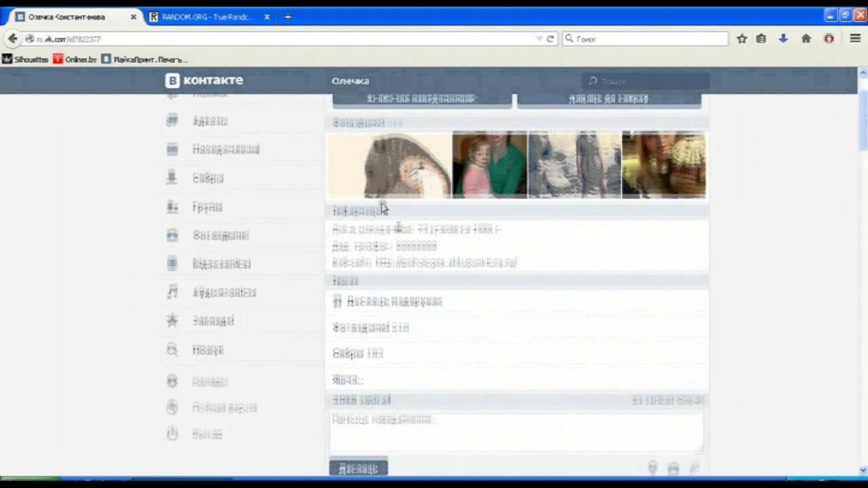This screenshot has width=868, height=488.
Task: Open МайкаПринт bookmark
Action: coord(144,60)
